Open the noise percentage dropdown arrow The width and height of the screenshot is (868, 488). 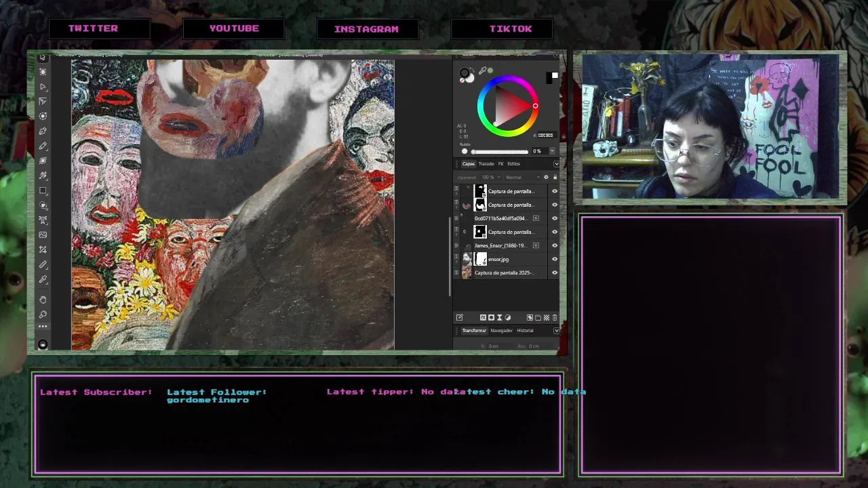pyautogui.click(x=552, y=151)
